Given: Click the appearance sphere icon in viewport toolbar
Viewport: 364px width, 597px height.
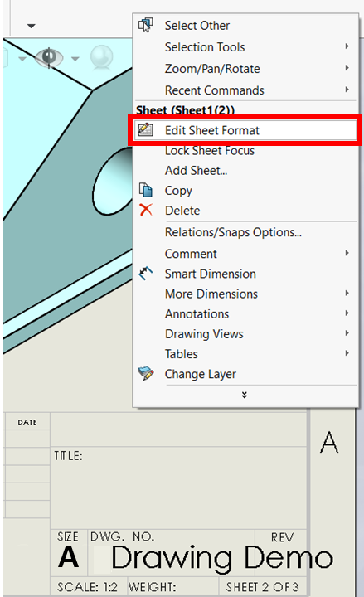Looking at the screenshot, I should 102,57.
